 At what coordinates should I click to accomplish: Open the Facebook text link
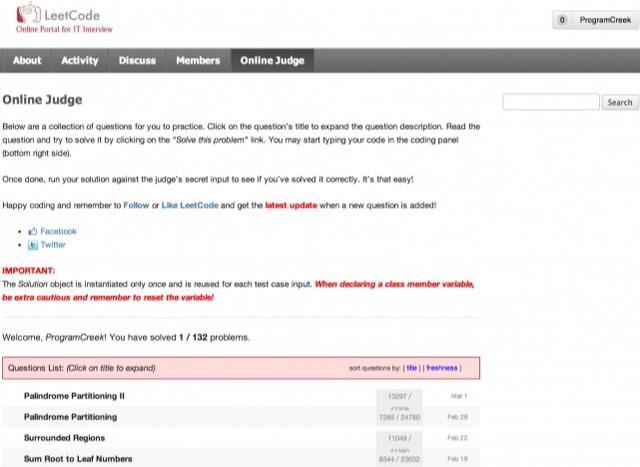click(x=58, y=231)
